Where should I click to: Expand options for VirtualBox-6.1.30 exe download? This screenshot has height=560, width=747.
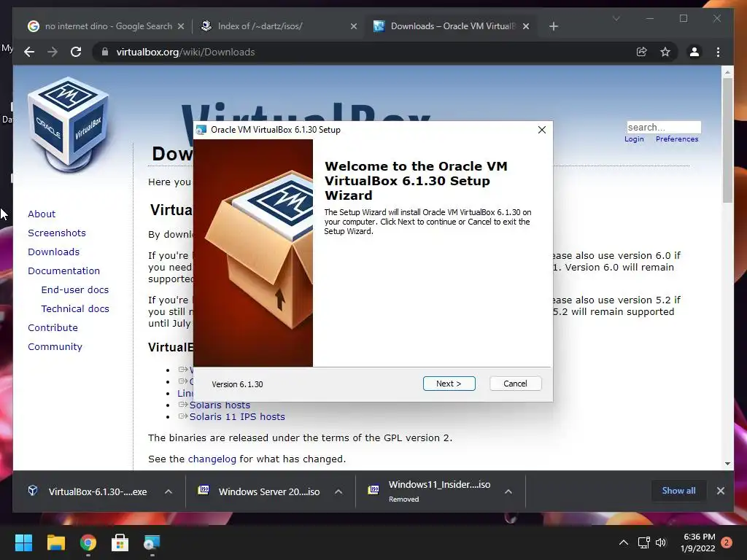click(169, 491)
